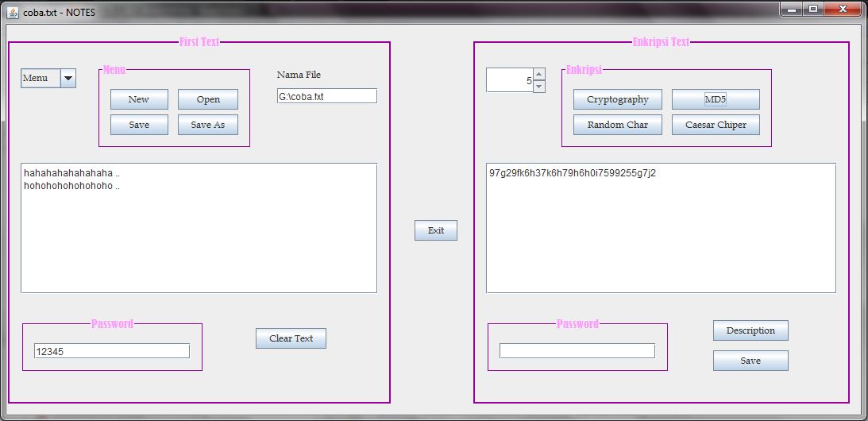Focus the Nama File field showing G:\coba.txt
This screenshot has height=421, width=868.
click(x=326, y=96)
